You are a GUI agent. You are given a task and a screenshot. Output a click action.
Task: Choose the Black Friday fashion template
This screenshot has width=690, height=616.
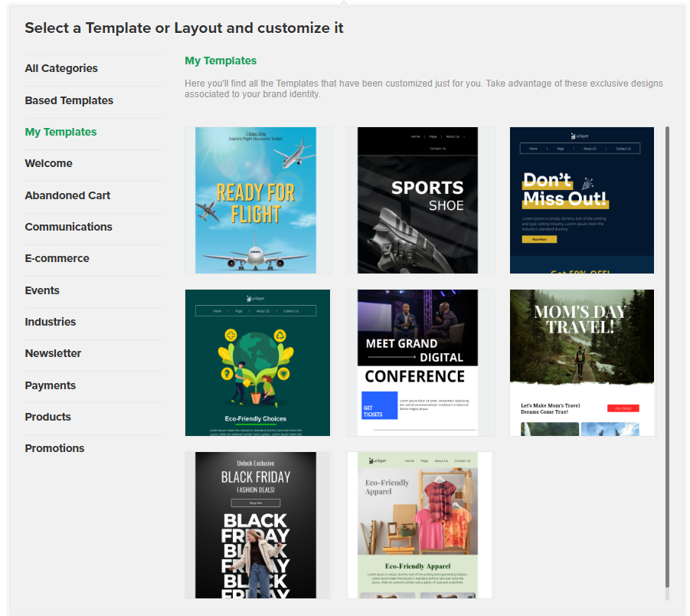256,525
